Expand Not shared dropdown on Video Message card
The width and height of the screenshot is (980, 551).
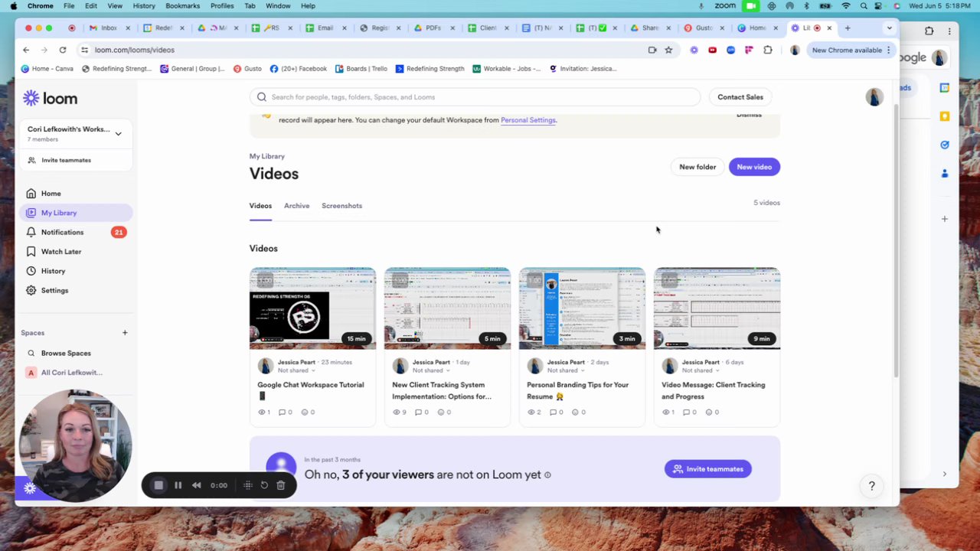(x=700, y=370)
